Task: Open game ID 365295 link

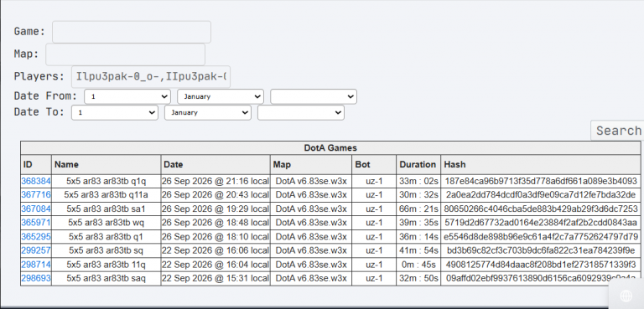Action: pos(36,237)
